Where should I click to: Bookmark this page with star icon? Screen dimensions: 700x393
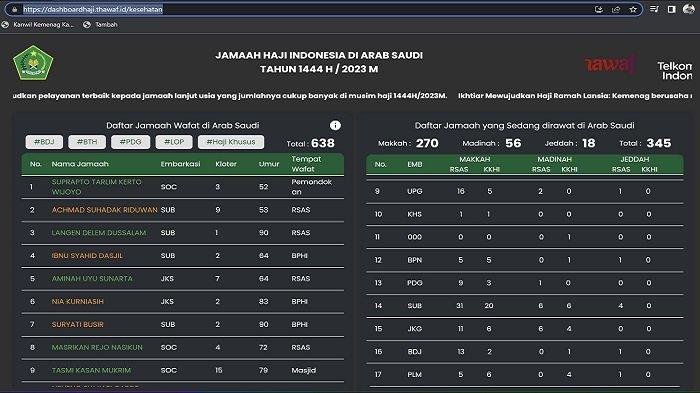pyautogui.click(x=633, y=9)
